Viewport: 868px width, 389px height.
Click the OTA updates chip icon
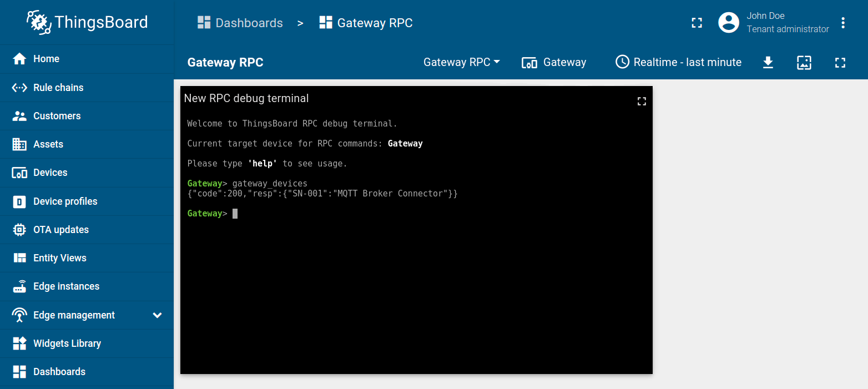tap(19, 230)
